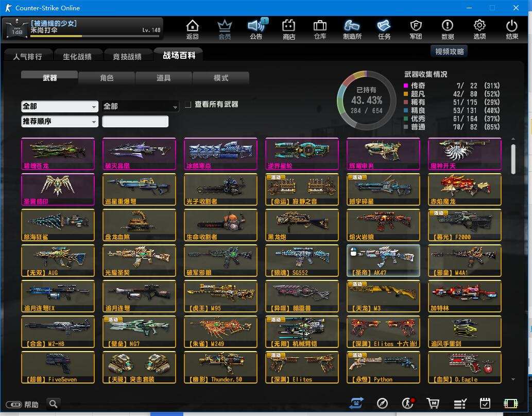
Task: Click the magnifier search icon at bottom
Action: pos(53,404)
